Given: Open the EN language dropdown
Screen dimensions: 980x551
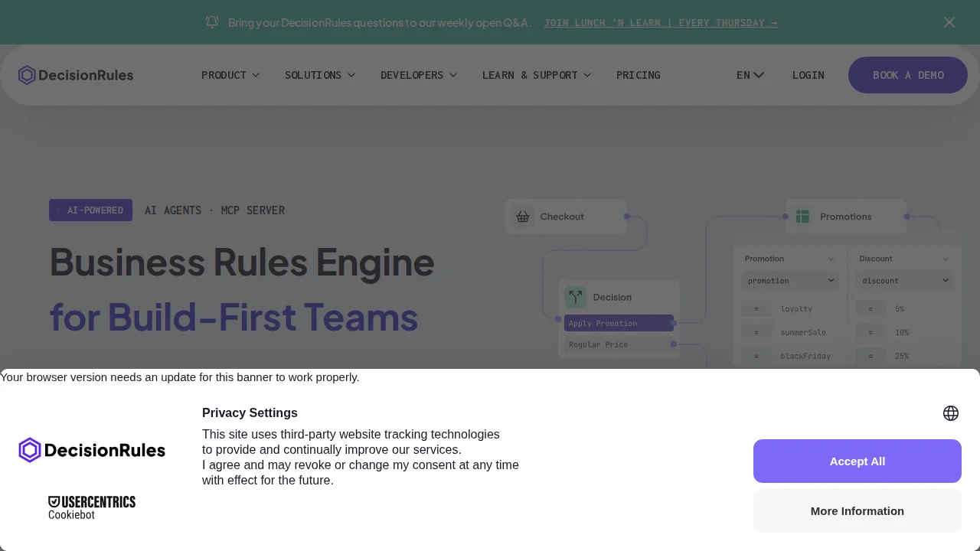Looking at the screenshot, I should point(750,75).
